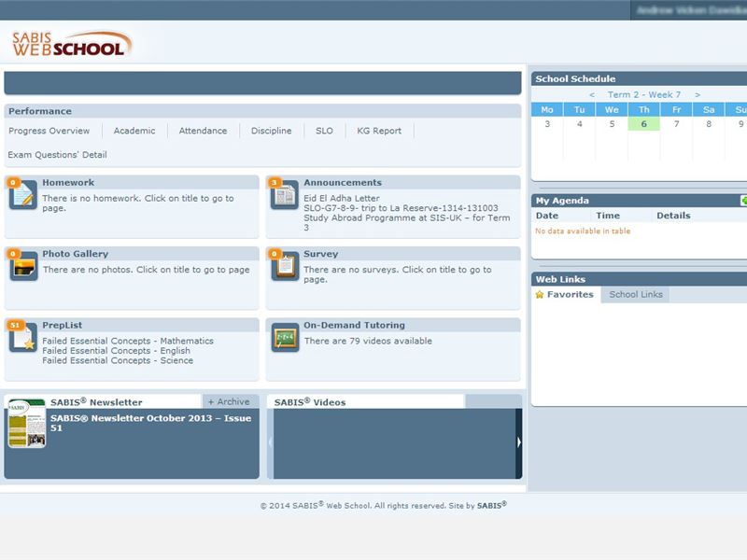The width and height of the screenshot is (747, 560).
Task: Open Failed Essential Concepts - Mathematics
Action: pyautogui.click(x=128, y=341)
